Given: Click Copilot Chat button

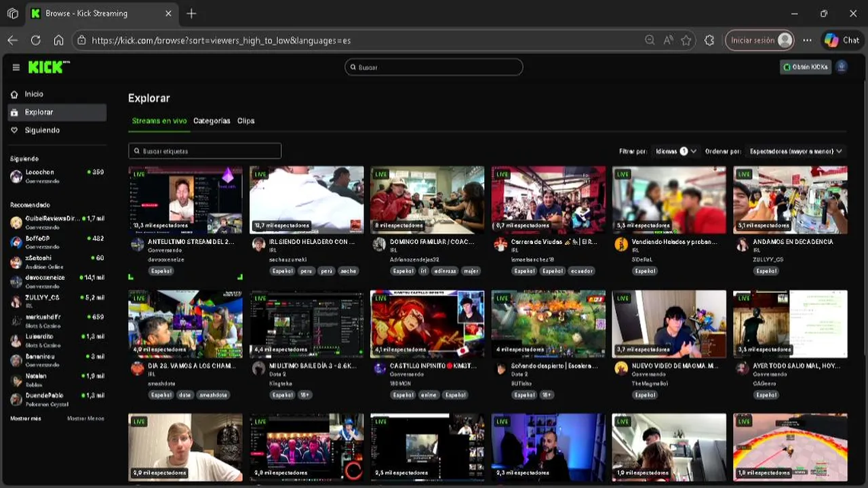Looking at the screenshot, I should click(x=842, y=40).
